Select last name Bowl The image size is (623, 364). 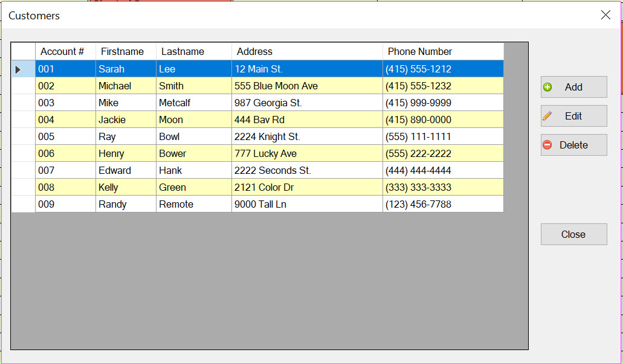194,136
